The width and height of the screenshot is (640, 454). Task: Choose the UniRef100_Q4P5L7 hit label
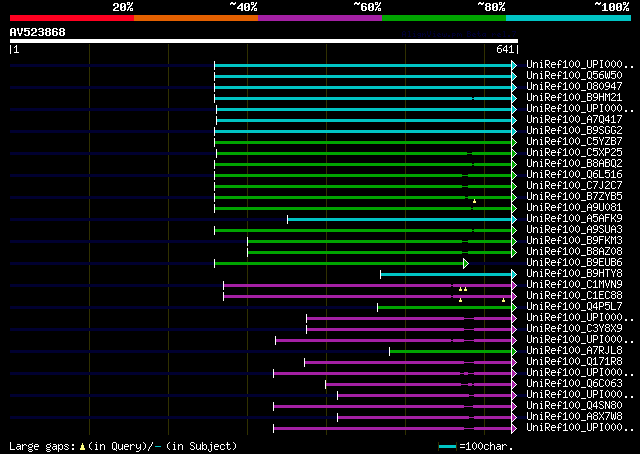tap(574, 307)
